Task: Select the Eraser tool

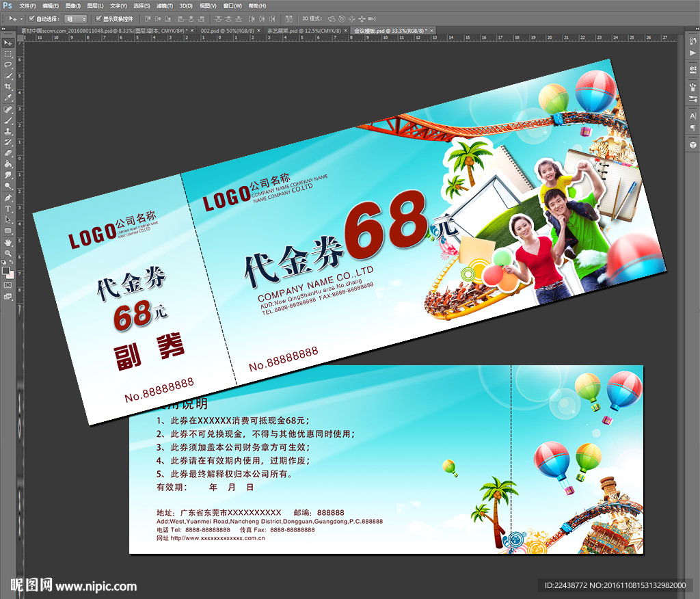Action: [8, 152]
